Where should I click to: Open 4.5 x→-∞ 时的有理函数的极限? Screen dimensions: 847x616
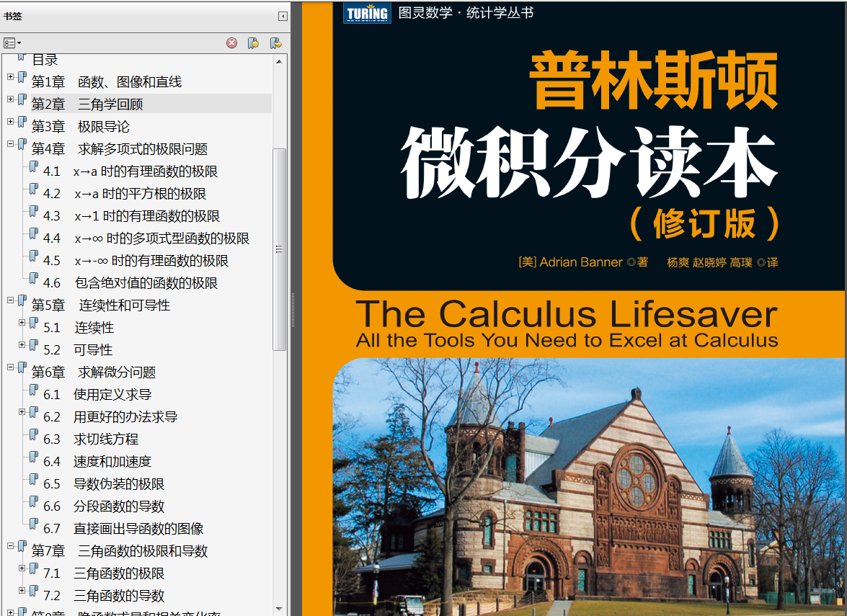click(x=136, y=261)
